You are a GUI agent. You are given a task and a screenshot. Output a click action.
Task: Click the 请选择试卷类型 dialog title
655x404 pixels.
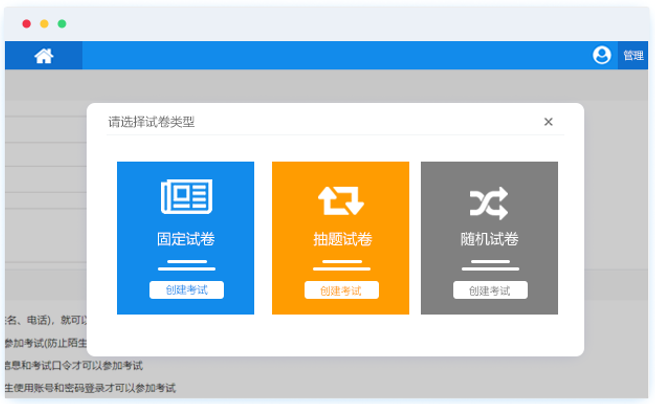coord(151,122)
